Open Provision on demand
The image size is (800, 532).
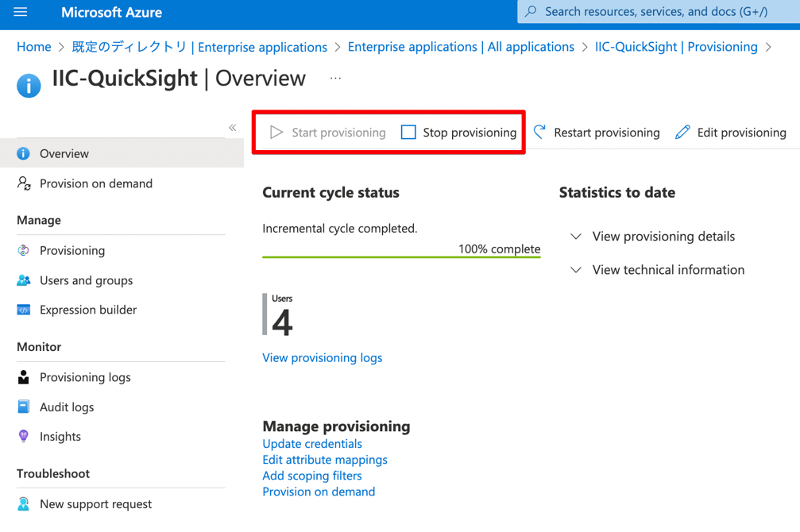click(x=95, y=183)
